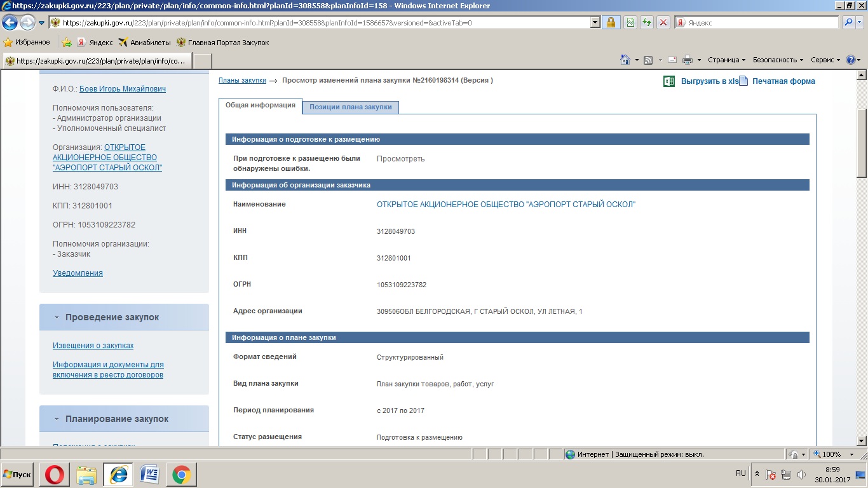Click the Refresh page icon

pos(646,23)
